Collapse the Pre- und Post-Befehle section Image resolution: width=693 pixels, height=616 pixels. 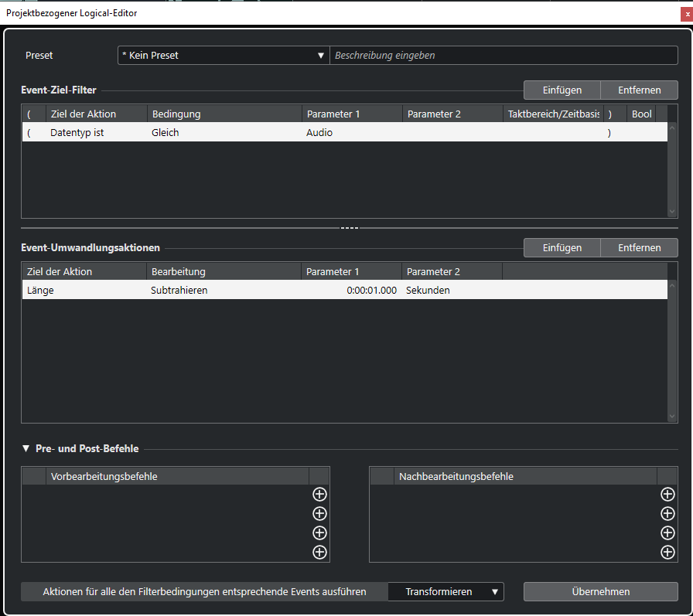pos(26,448)
